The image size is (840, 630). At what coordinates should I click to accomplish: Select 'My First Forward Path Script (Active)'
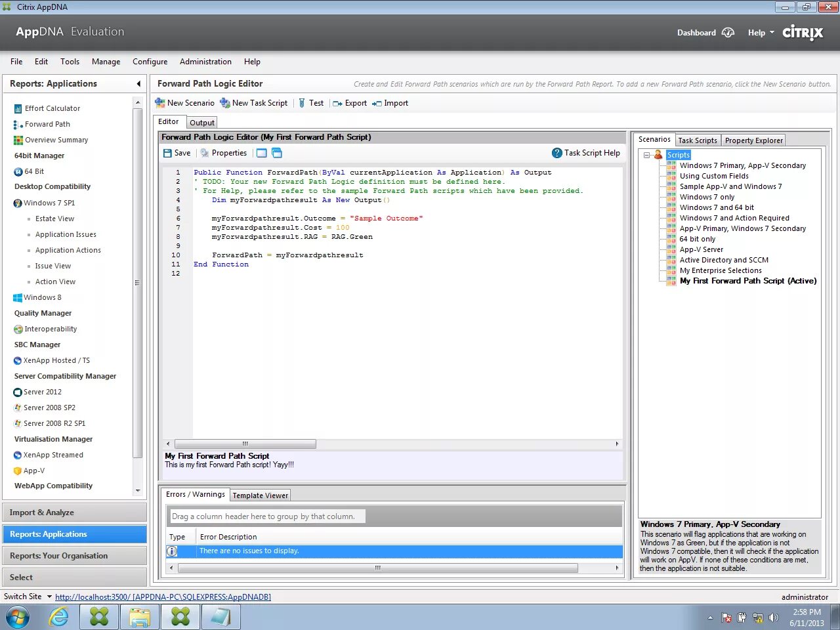748,281
